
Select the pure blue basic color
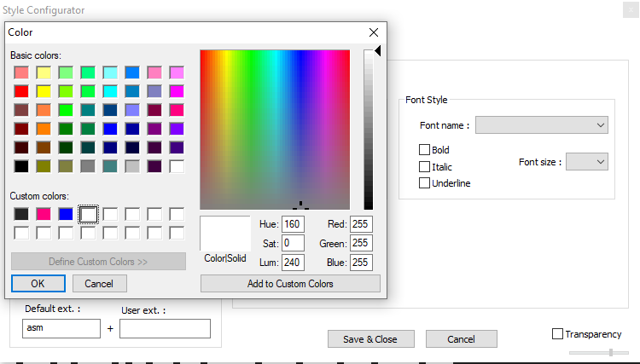tap(110, 129)
